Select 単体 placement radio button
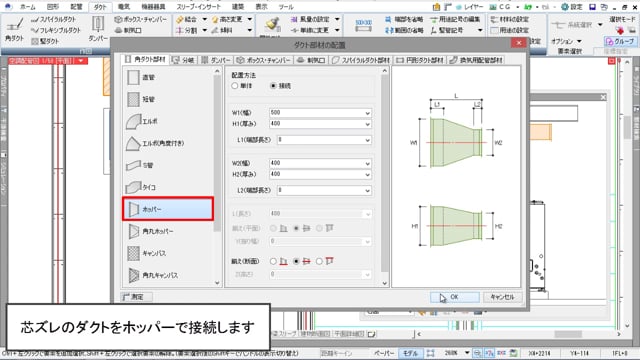The width and height of the screenshot is (640, 360). (x=234, y=86)
